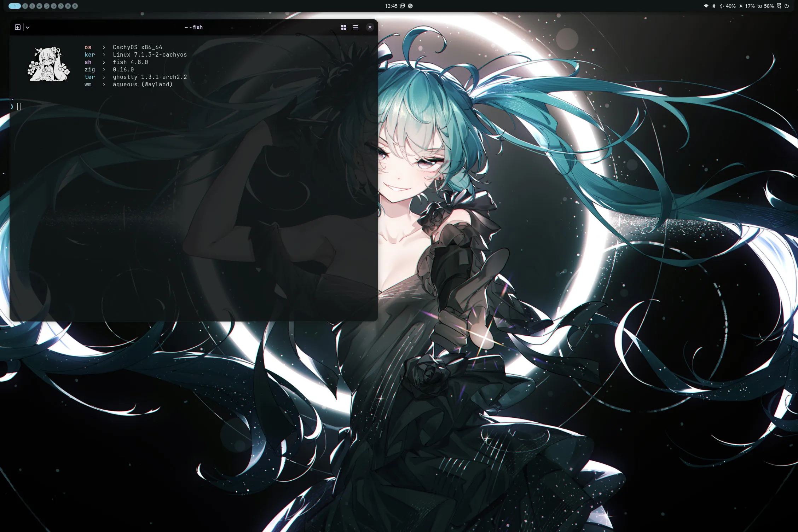The height and width of the screenshot is (532, 798).
Task: Open the terminal tab overview grid
Action: pos(343,27)
